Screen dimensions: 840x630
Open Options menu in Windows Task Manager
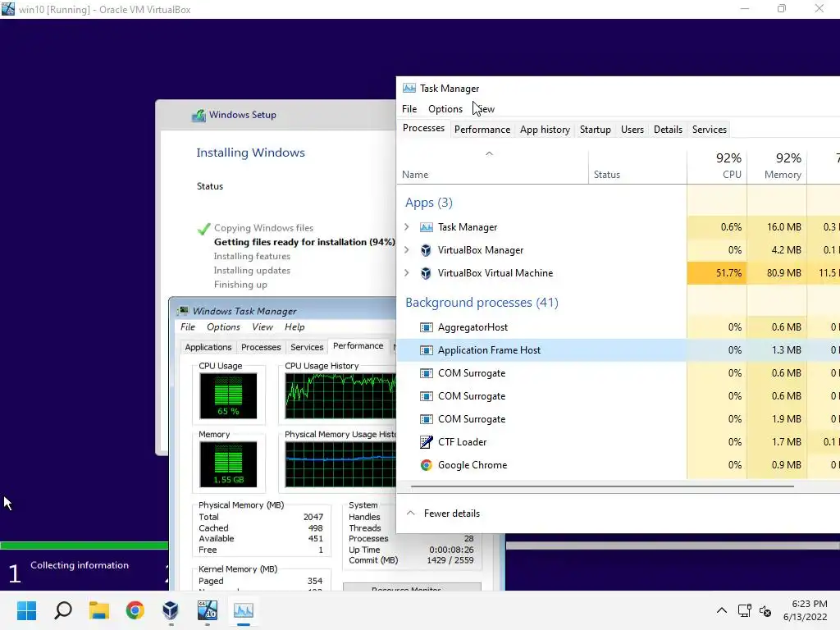[x=223, y=326]
